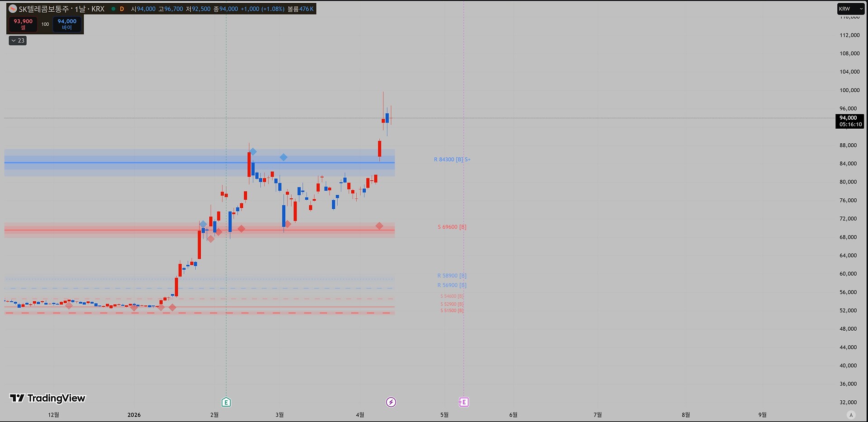Viewport: 868px width, 422px height.
Task: Click the red 93,900 셀 sell button
Action: pos(23,24)
